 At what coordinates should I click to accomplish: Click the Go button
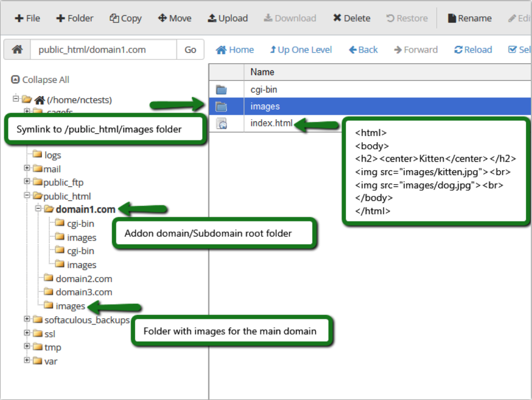[190, 49]
